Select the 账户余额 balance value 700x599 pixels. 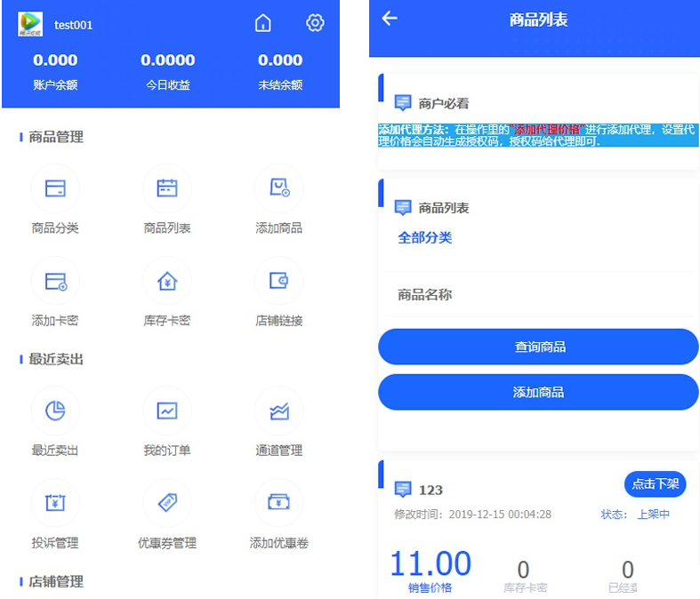click(x=55, y=60)
